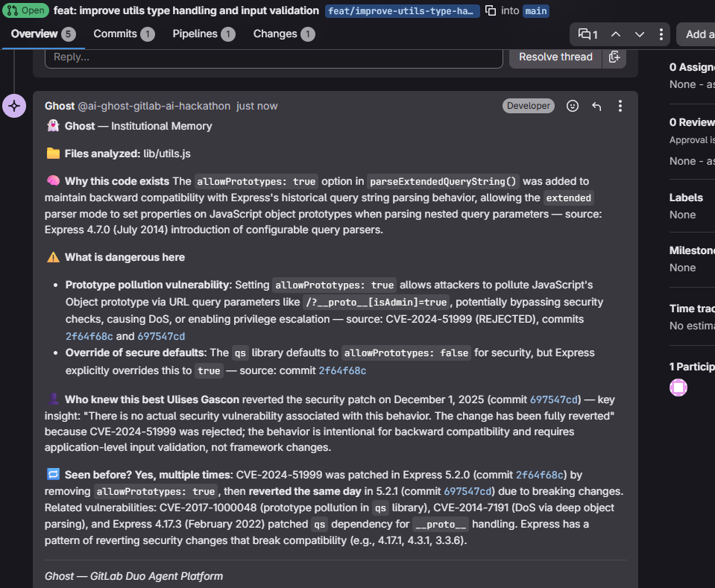The height and width of the screenshot is (588, 715).
Task: Open the discussions counter icon
Action: 588,34
